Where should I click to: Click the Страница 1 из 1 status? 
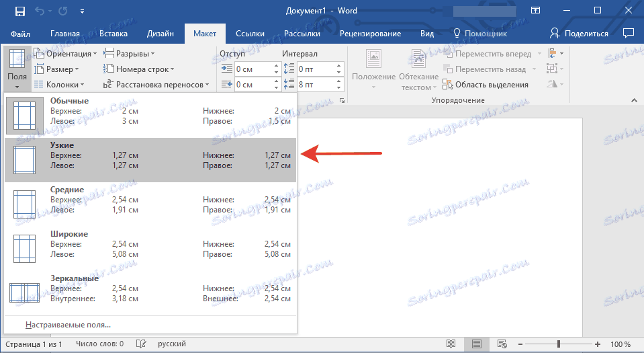(x=34, y=344)
